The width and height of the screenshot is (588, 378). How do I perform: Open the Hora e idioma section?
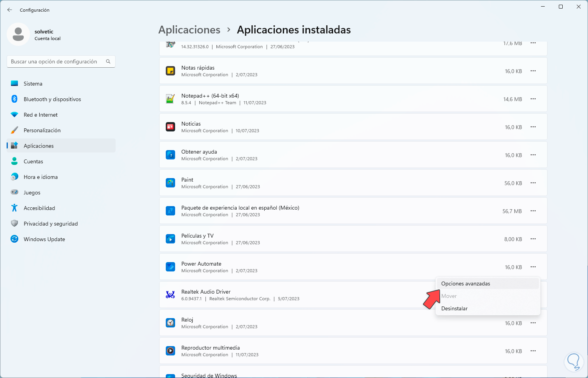[x=61, y=177]
